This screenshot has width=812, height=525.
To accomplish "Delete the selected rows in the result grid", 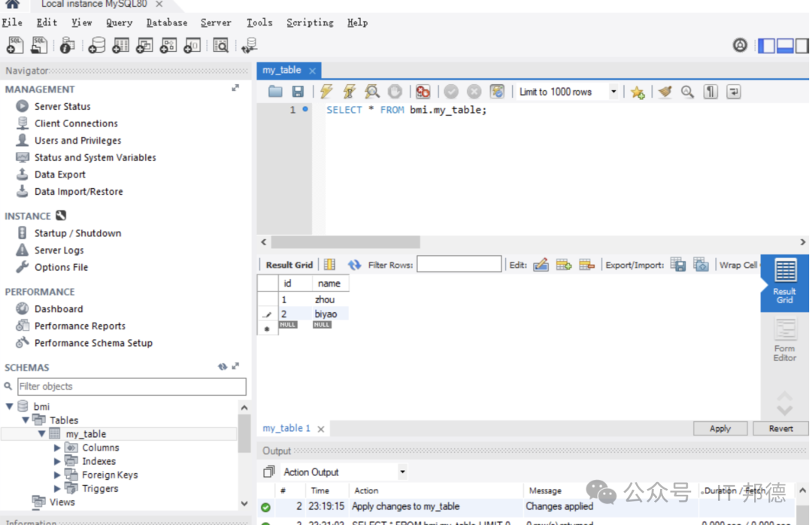I will pos(586,265).
